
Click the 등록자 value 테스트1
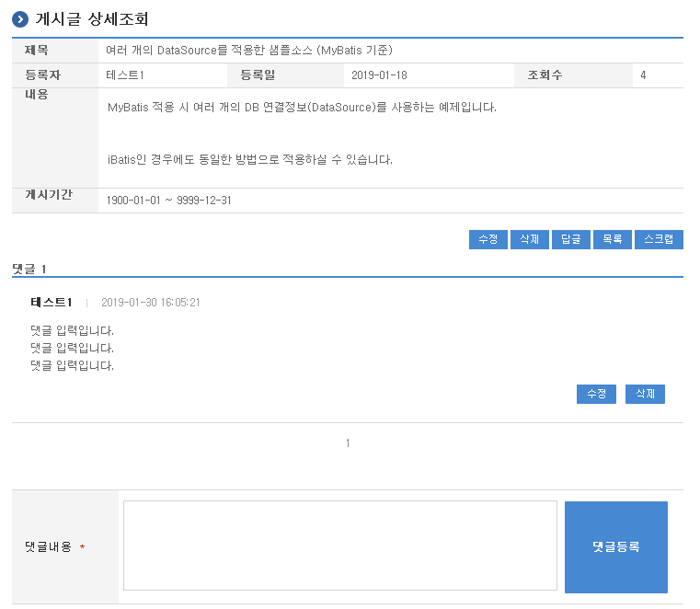pyautogui.click(x=125, y=75)
